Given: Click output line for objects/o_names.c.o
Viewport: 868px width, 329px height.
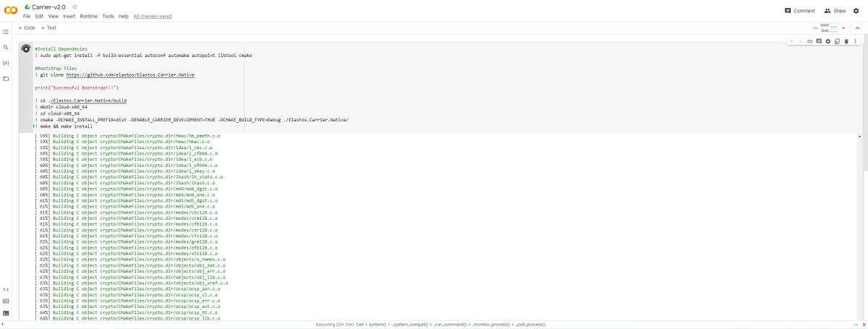Looking at the screenshot, I should (x=130, y=259).
